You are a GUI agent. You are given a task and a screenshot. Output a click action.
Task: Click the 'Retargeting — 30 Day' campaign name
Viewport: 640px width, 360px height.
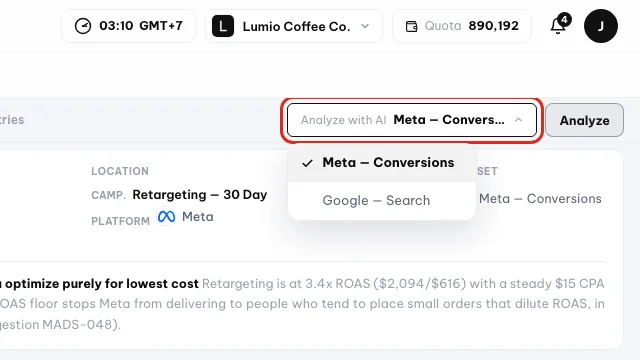pyautogui.click(x=200, y=195)
